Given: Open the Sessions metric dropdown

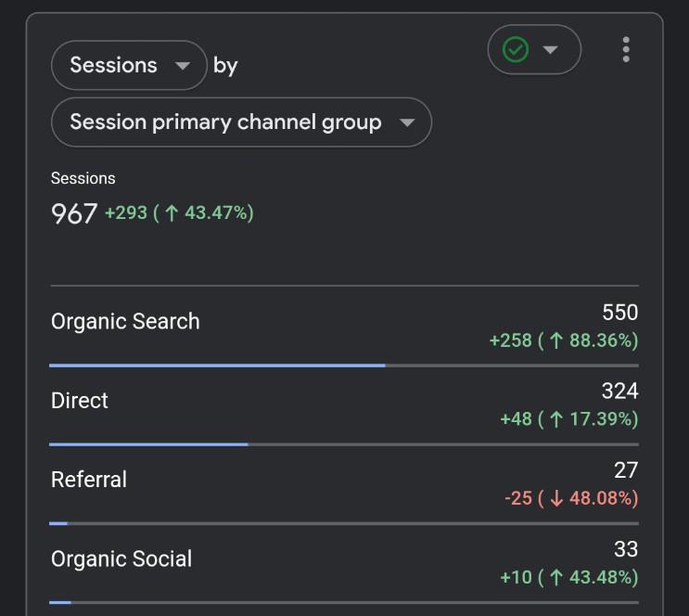Looking at the screenshot, I should [129, 65].
